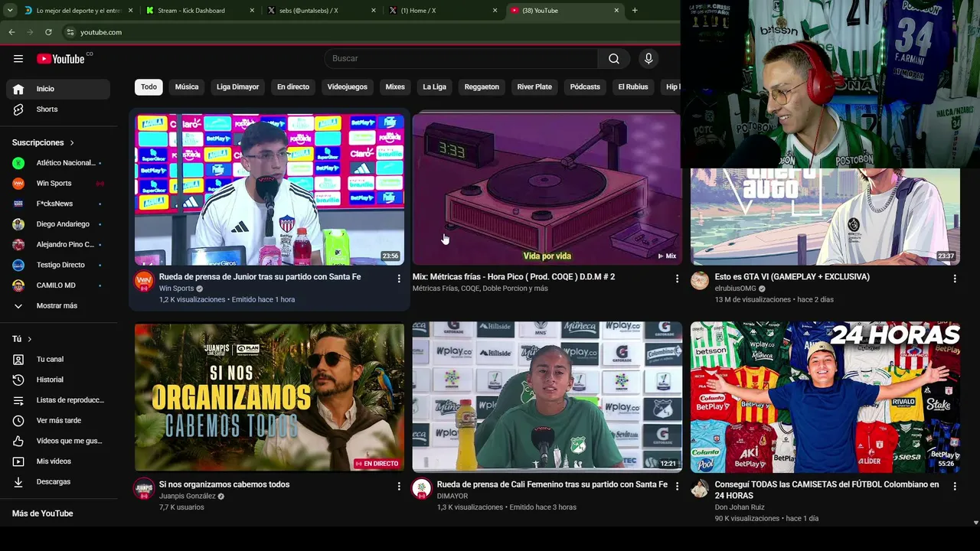Open Listas de reproducción in sidebar
Viewport: 980px width, 551px height.
tap(58, 400)
